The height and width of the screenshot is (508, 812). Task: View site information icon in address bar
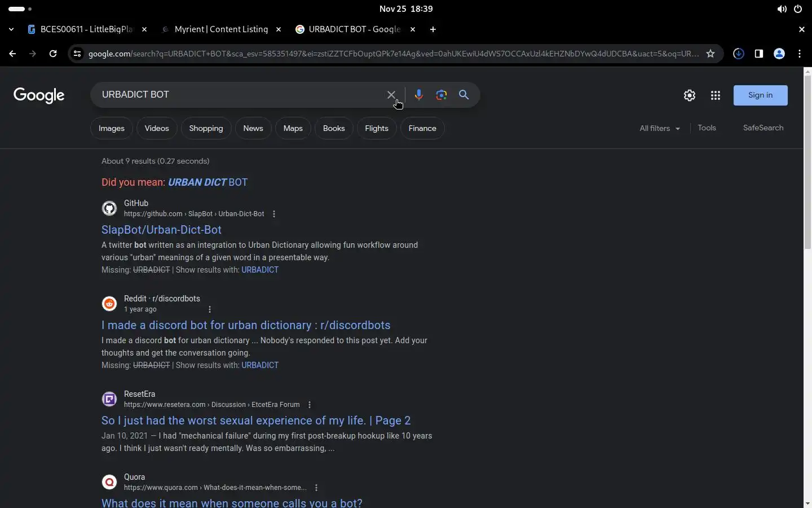77,54
